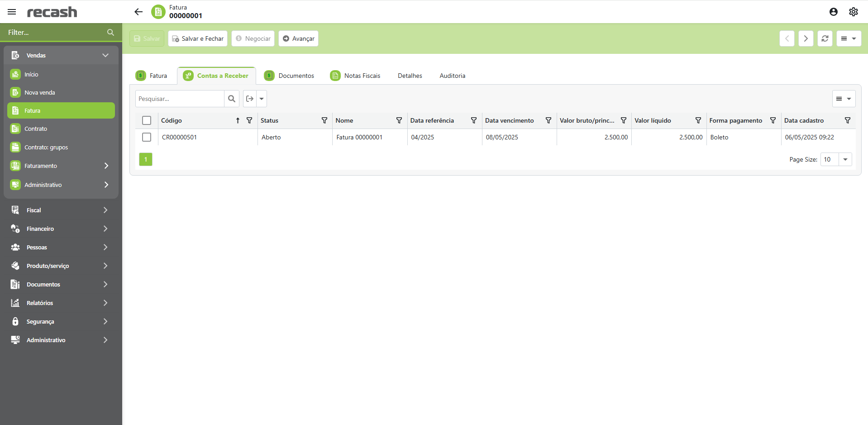
Task: Open settings via the gear icon
Action: [x=853, y=12]
